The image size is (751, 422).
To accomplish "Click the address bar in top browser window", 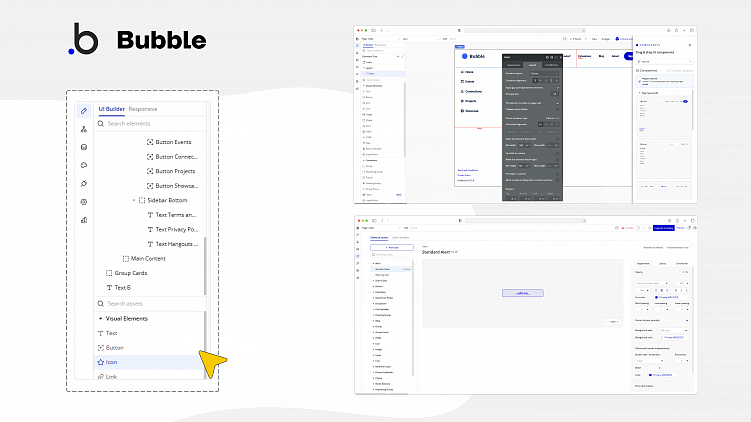I will 524,30.
